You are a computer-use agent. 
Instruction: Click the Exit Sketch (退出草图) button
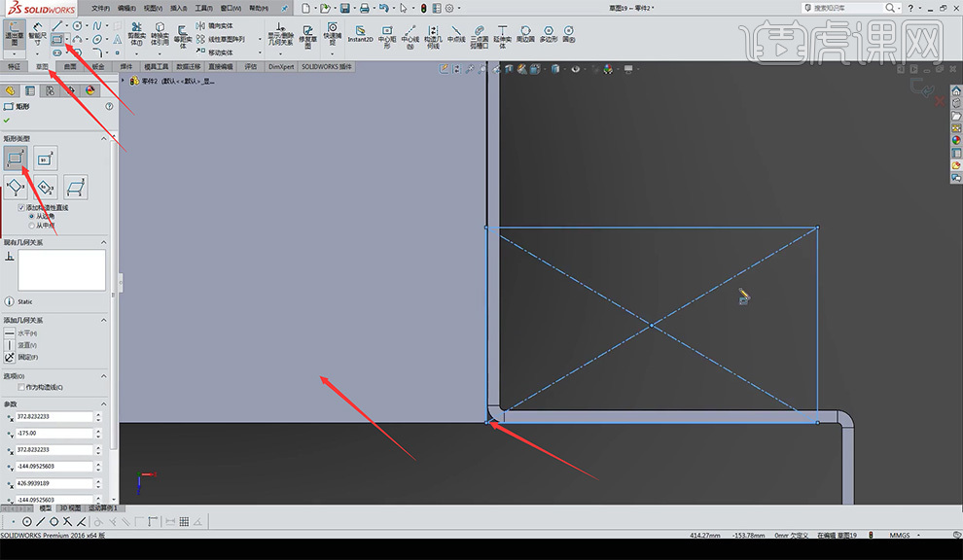[x=15, y=34]
